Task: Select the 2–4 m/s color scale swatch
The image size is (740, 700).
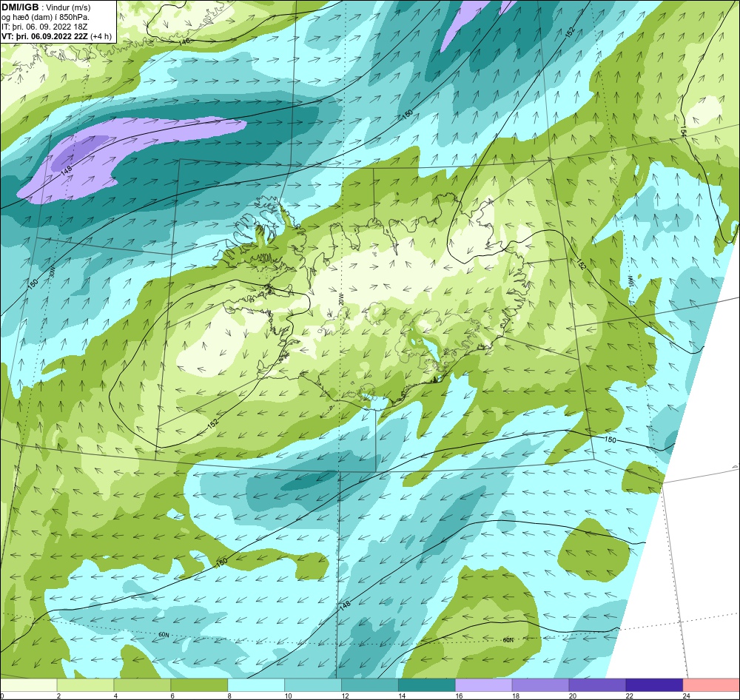Action: tap(85, 685)
